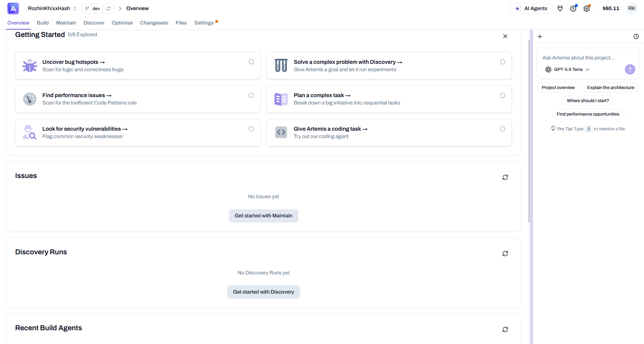644x344 pixels.
Task: Refresh the Recent Build Agents section
Action: pos(505,330)
